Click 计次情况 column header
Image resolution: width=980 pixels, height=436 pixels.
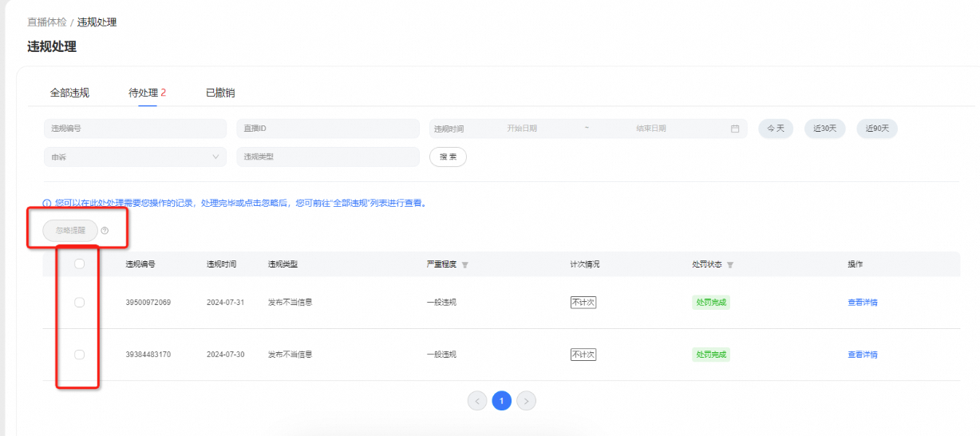585,264
